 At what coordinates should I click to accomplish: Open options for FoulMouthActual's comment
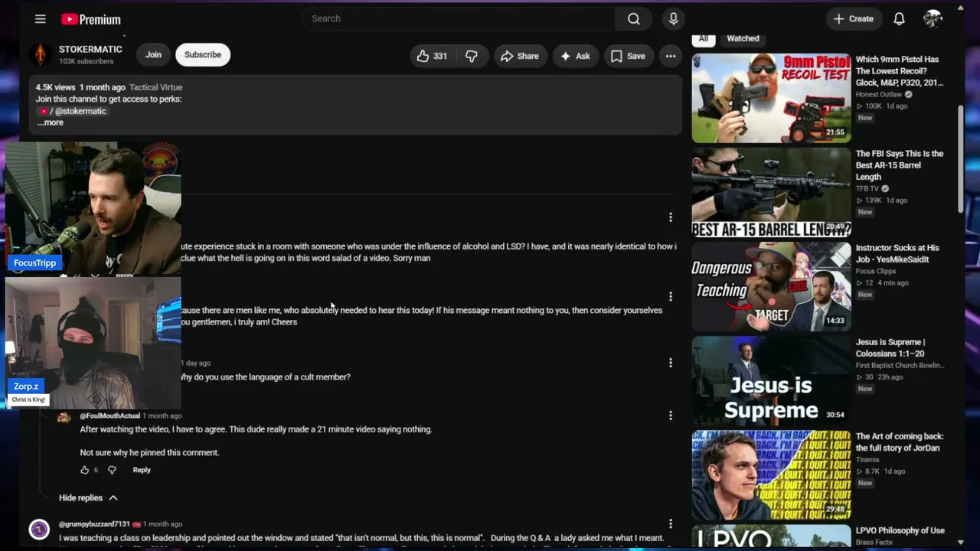671,416
